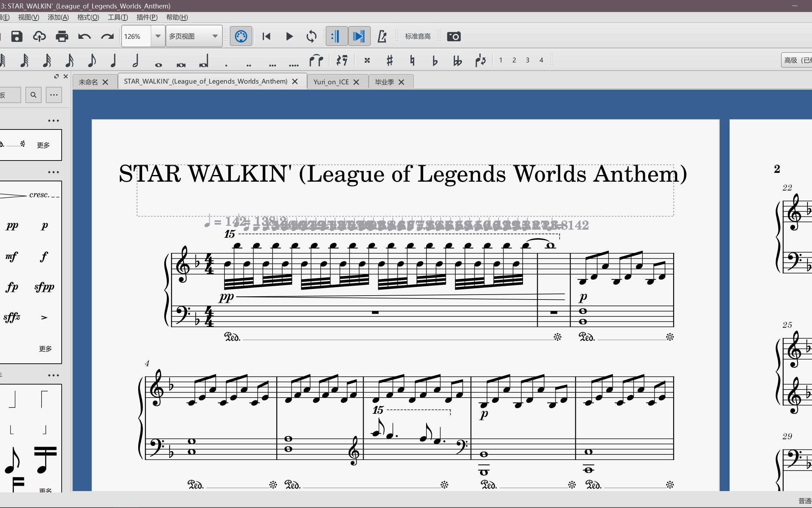
Task: Switch to the Yuri_on_ICE tab
Action: tap(331, 82)
